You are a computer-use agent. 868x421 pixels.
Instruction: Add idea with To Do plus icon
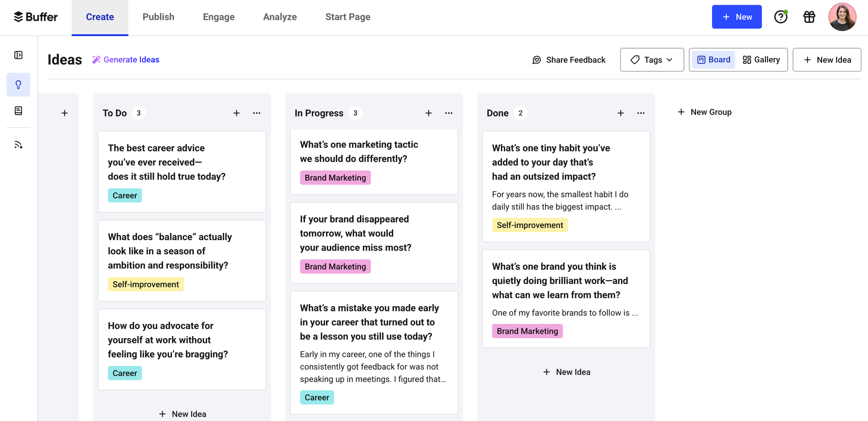tap(237, 113)
